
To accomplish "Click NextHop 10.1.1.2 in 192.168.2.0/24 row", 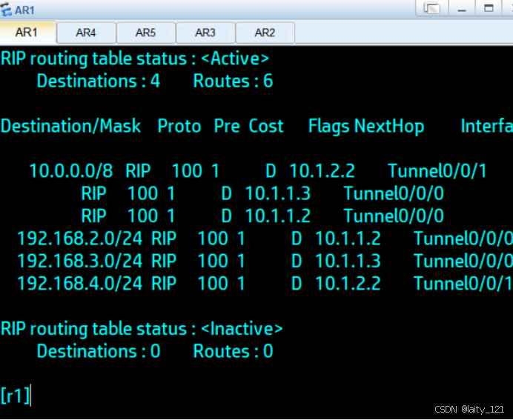I will [348, 239].
